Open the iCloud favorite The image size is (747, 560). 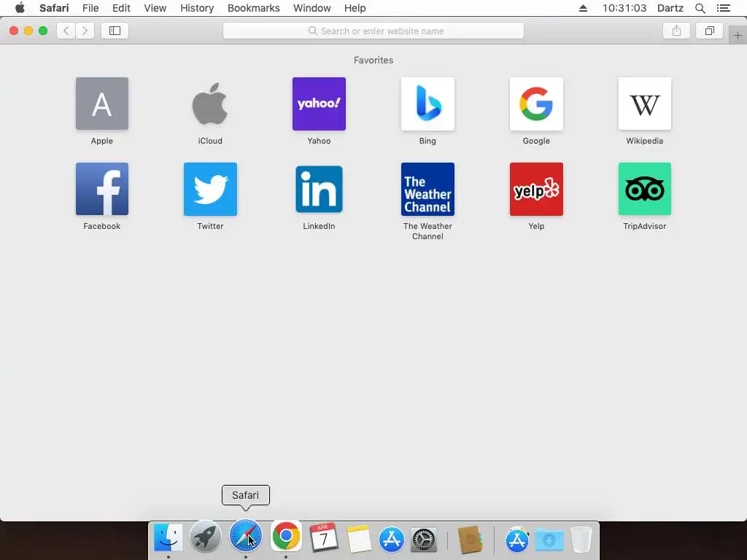point(210,104)
